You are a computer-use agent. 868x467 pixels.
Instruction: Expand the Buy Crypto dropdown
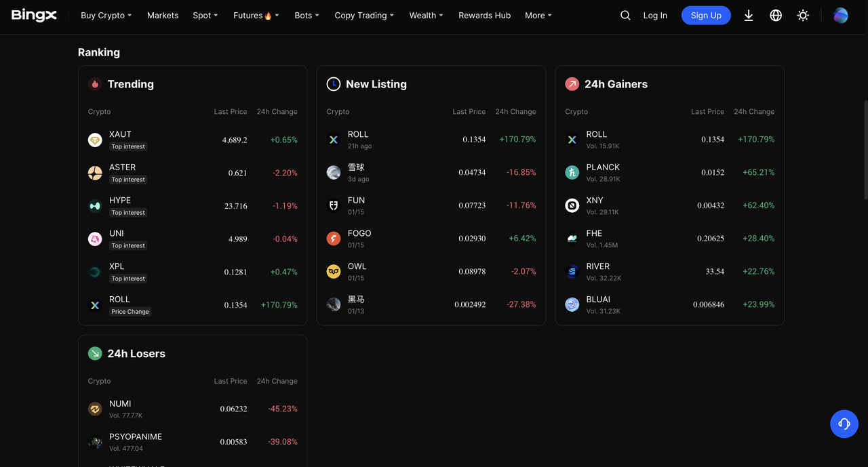tap(106, 16)
